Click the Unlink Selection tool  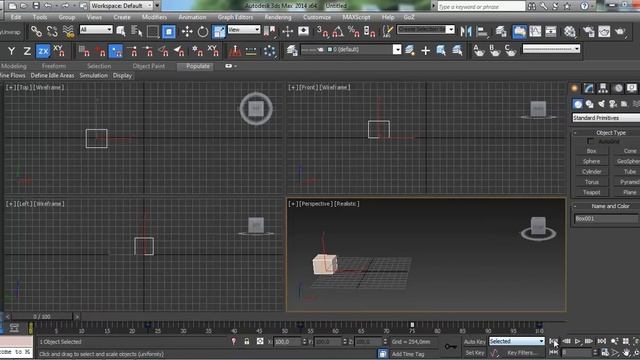[52, 31]
